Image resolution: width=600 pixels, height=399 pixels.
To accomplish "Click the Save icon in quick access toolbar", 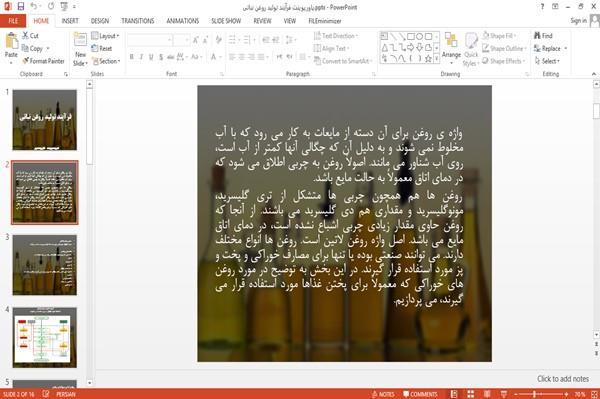I will 21,7.
